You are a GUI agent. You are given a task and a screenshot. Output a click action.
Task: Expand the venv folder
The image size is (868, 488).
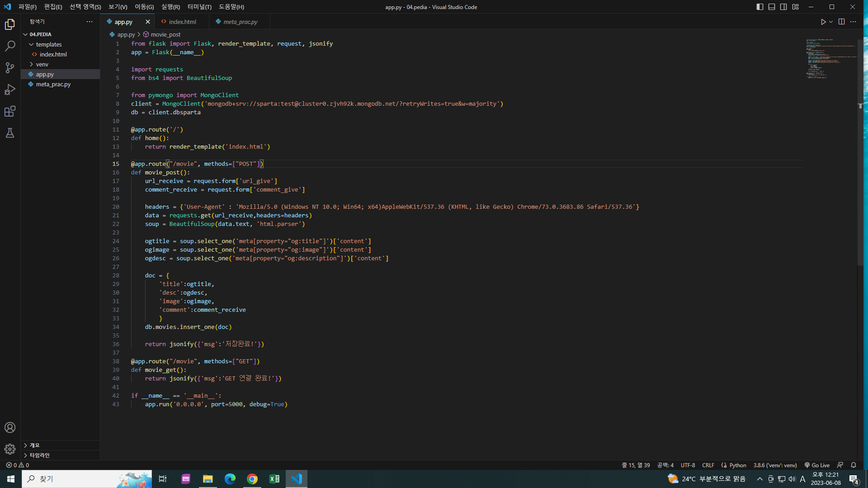[60, 64]
